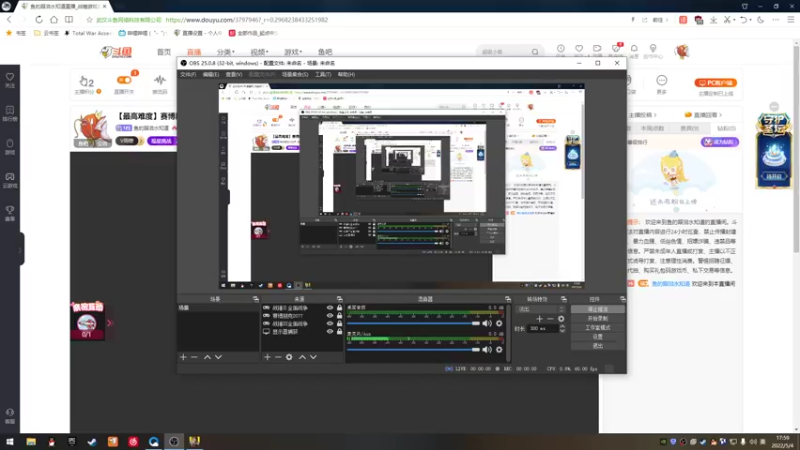This screenshot has width=800, height=450.
Task: Refresh the browser page
Action: [39, 20]
